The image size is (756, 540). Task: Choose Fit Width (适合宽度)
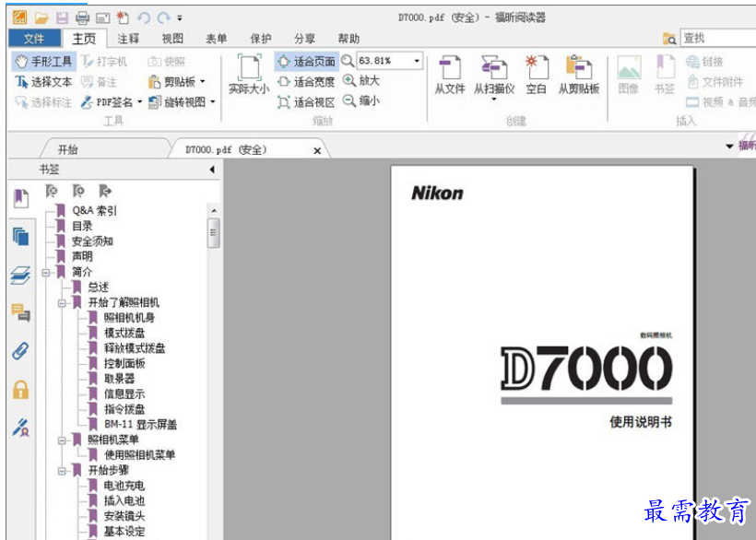(307, 82)
